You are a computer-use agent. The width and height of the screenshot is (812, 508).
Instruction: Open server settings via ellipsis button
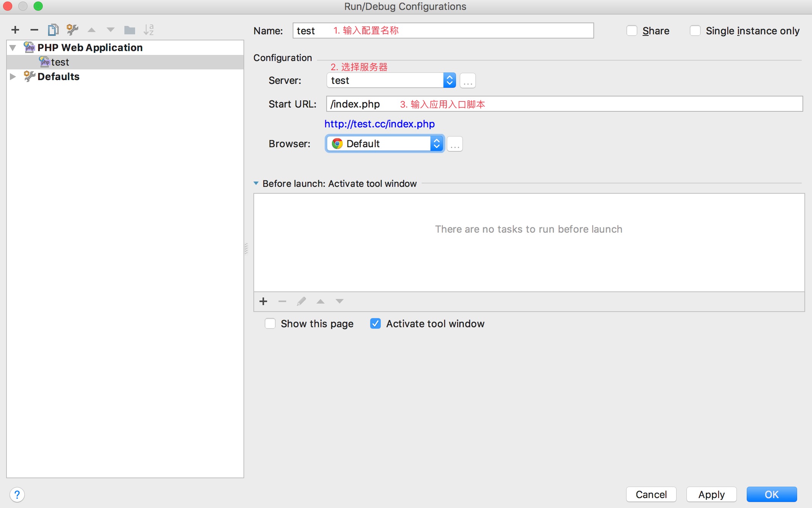tap(468, 81)
